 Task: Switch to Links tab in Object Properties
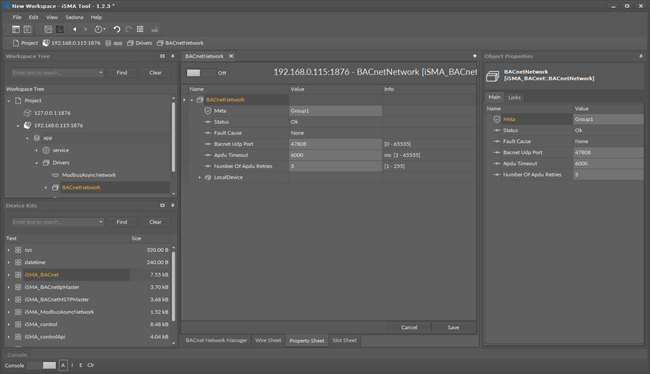pos(514,97)
